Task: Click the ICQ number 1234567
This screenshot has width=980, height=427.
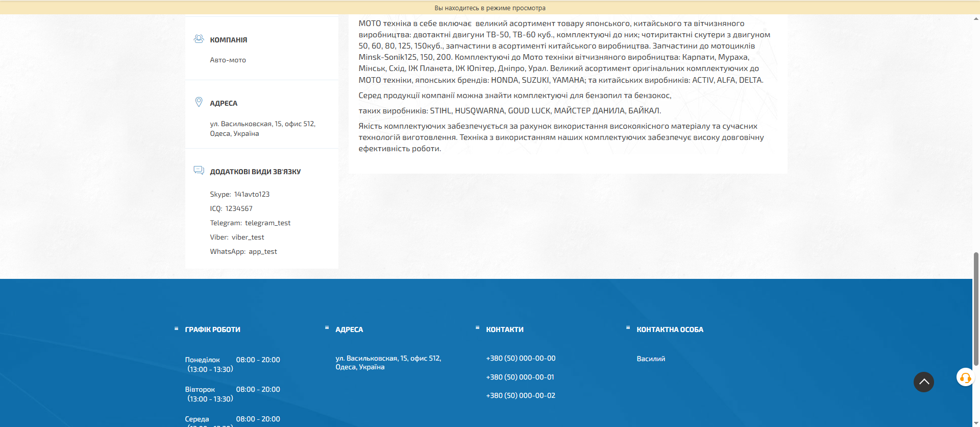Action: [239, 209]
